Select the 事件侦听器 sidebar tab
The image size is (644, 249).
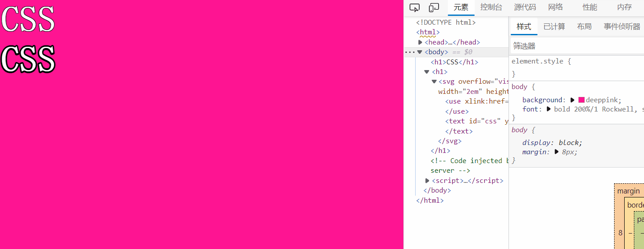point(622,26)
